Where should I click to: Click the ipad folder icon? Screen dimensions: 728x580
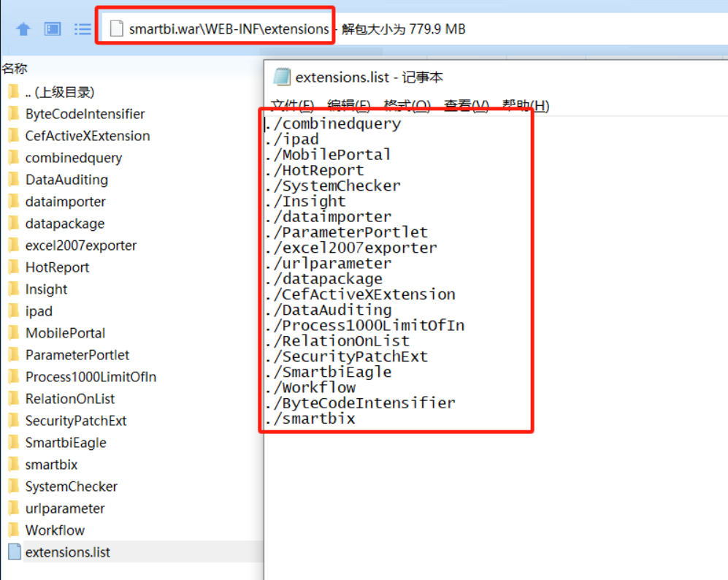14,310
